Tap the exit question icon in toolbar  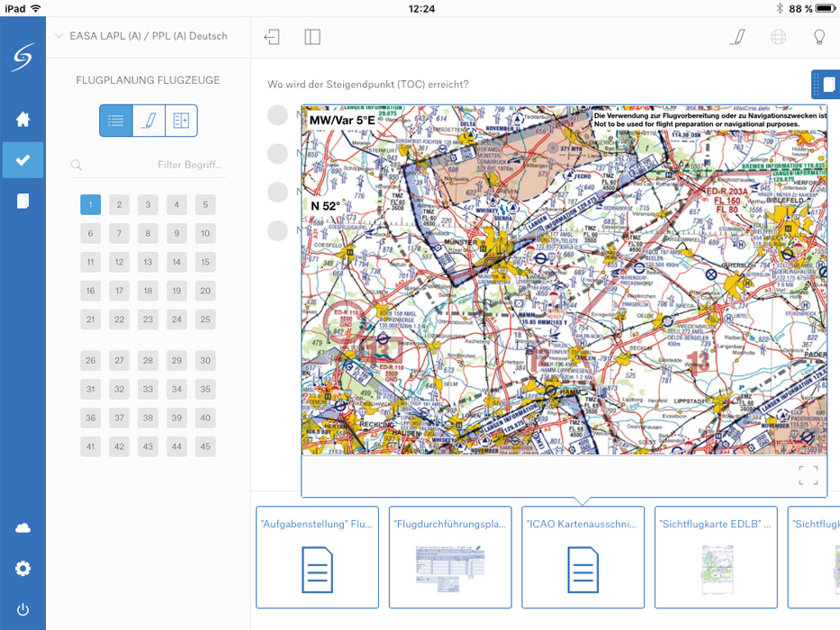tap(272, 37)
